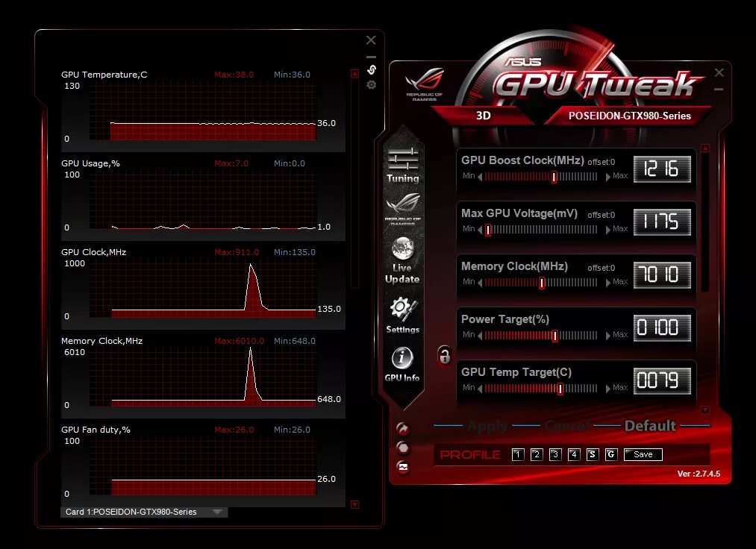The height and width of the screenshot is (549, 756).
Task: Minimize the monitor window
Action: pos(371,57)
